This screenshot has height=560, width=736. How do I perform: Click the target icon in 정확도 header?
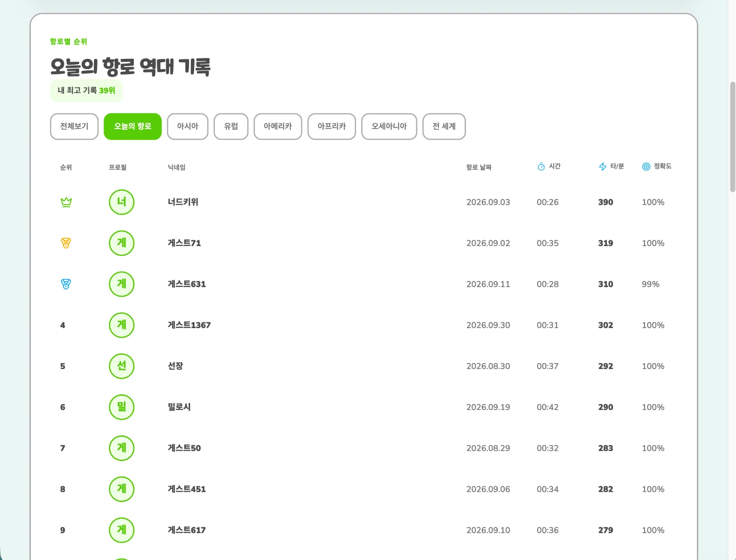[x=646, y=167]
